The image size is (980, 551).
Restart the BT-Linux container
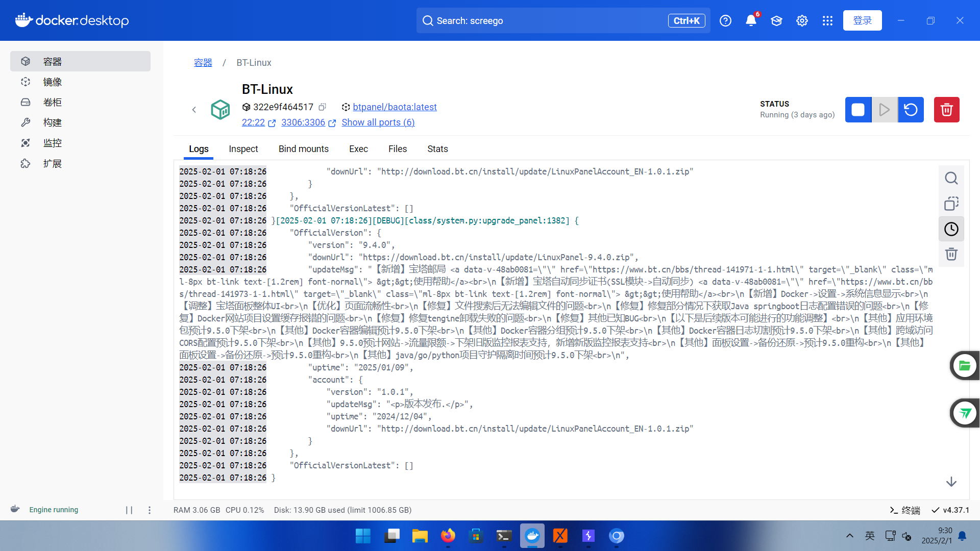point(911,110)
